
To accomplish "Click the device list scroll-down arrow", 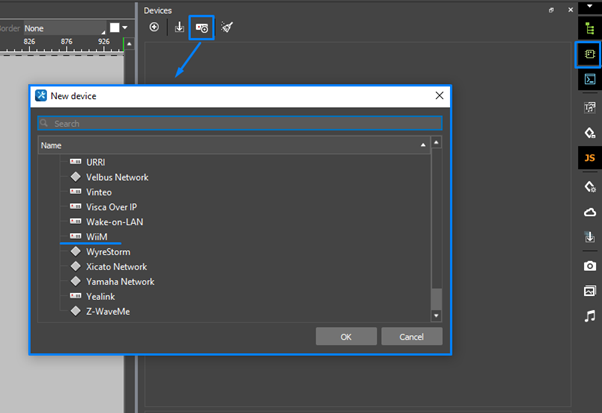I will tap(435, 315).
